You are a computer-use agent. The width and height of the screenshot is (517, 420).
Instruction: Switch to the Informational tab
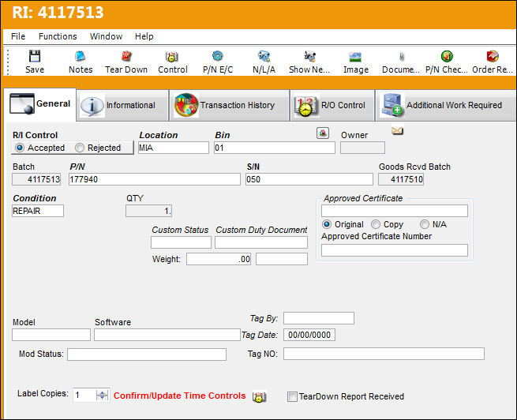(x=122, y=106)
